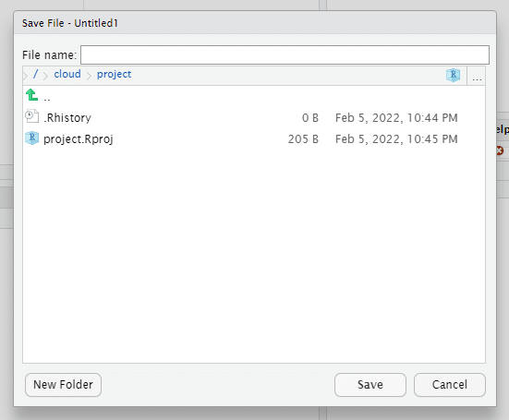Go up using green arrow icon
This screenshot has height=420, width=509.
pyautogui.click(x=31, y=95)
